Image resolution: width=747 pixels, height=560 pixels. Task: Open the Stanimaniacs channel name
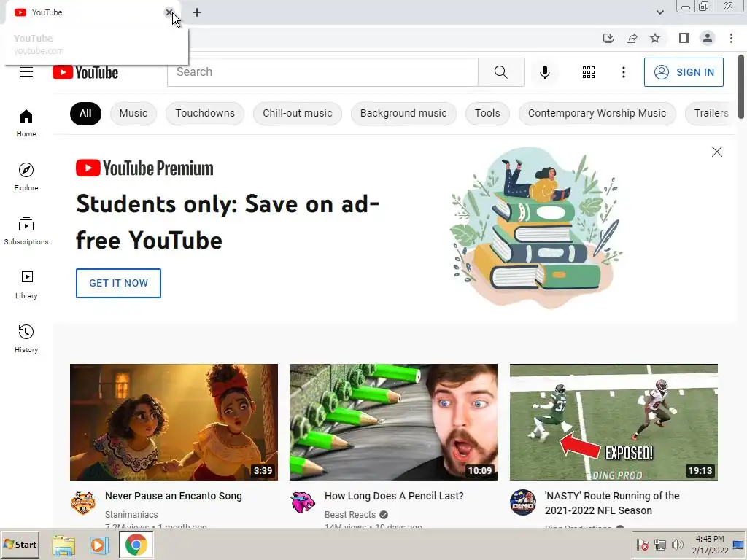[x=131, y=514]
